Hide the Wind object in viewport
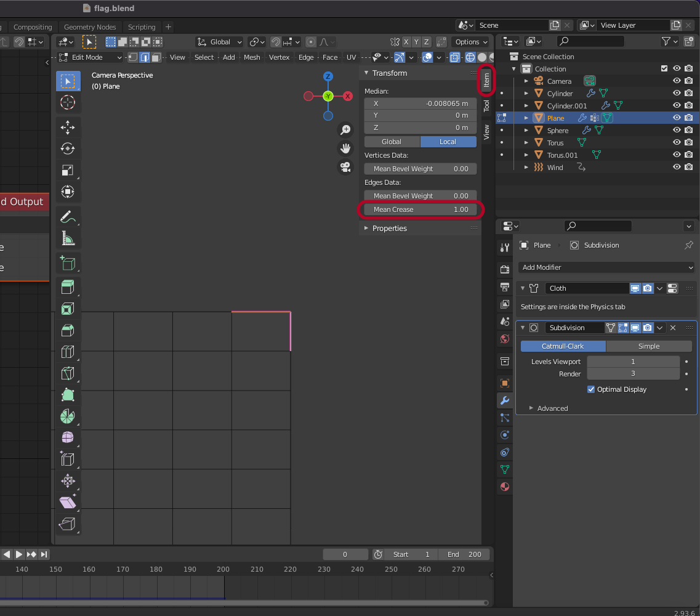 point(677,167)
